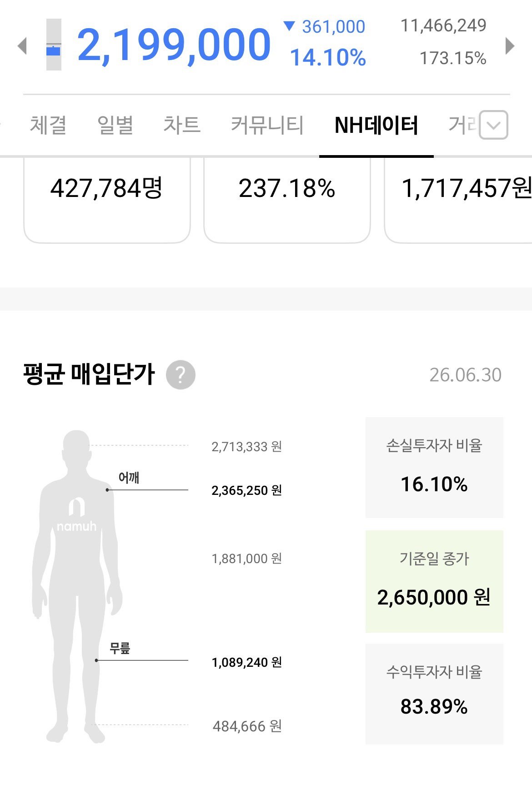
Task: Switch to the 체결 tab
Action: pyautogui.click(x=48, y=125)
